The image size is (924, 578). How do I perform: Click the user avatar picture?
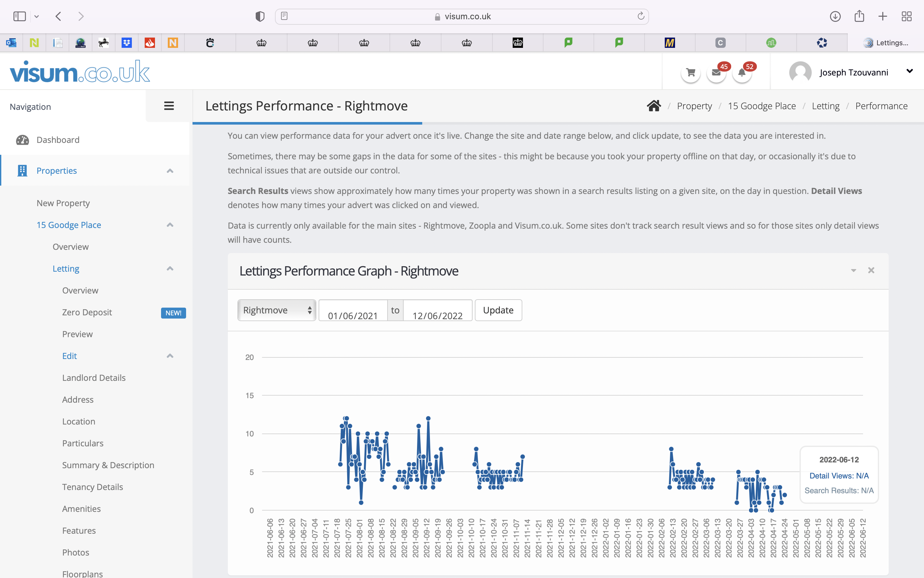coord(800,72)
